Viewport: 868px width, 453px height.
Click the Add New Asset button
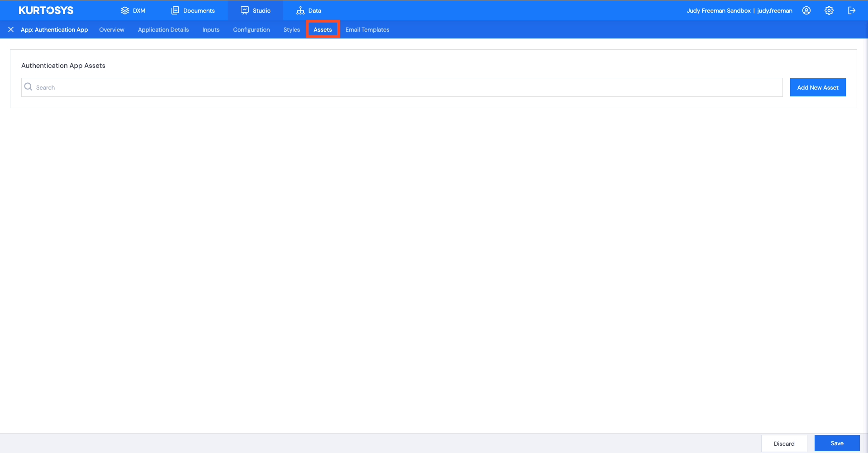pyautogui.click(x=817, y=87)
